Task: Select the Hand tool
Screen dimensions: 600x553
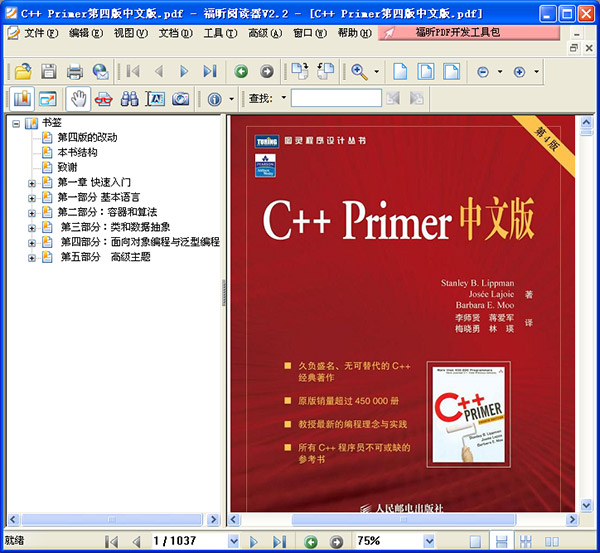Action: (x=78, y=99)
